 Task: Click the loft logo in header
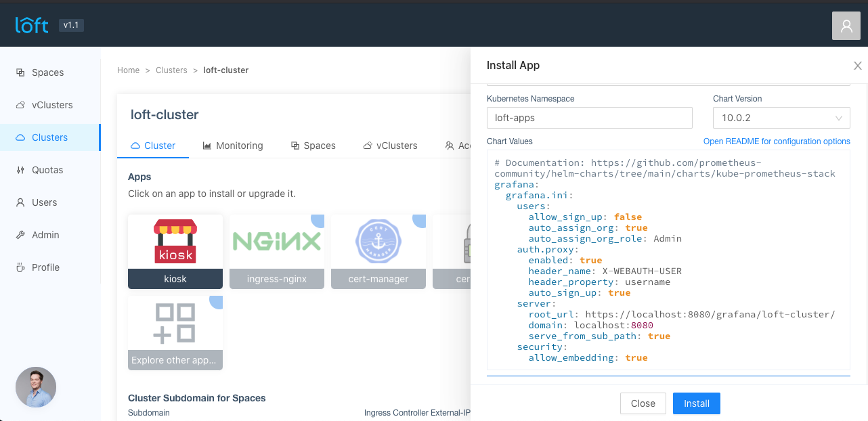(x=32, y=25)
